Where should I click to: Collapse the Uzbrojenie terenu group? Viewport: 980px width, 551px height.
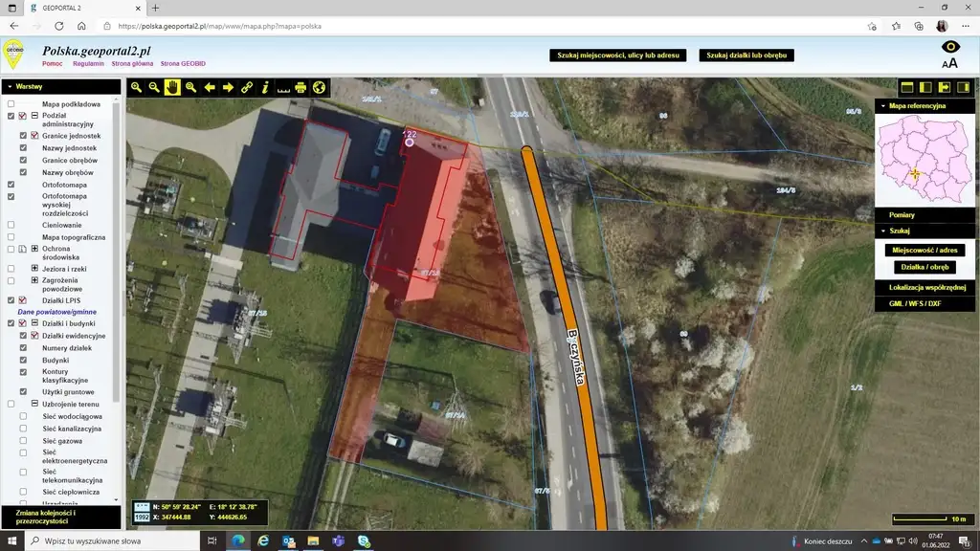click(x=34, y=404)
